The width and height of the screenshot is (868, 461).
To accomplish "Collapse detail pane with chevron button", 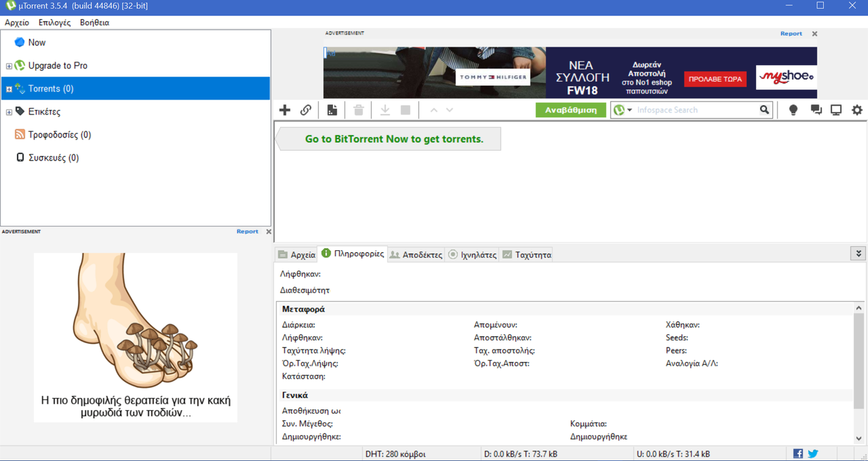I will pos(859,254).
